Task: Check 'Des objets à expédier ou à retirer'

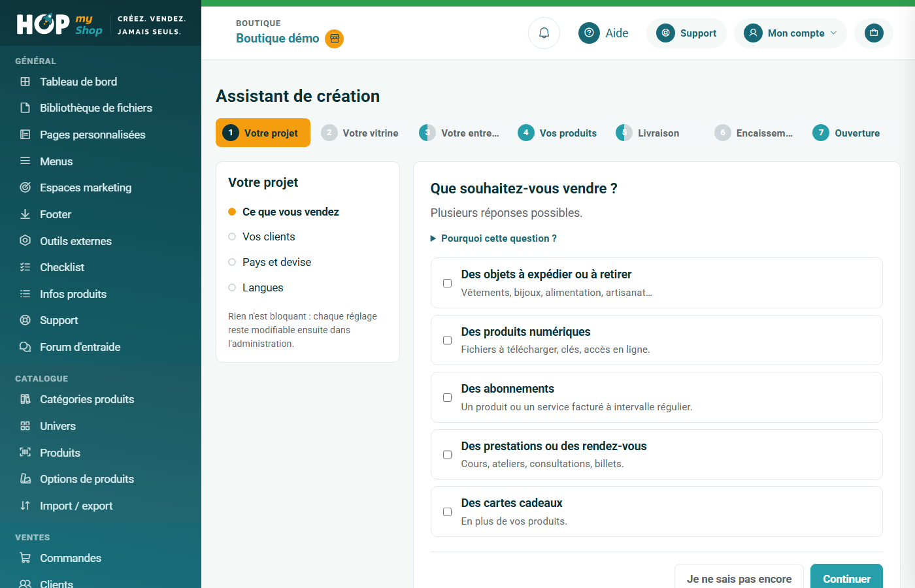Action: (x=447, y=283)
